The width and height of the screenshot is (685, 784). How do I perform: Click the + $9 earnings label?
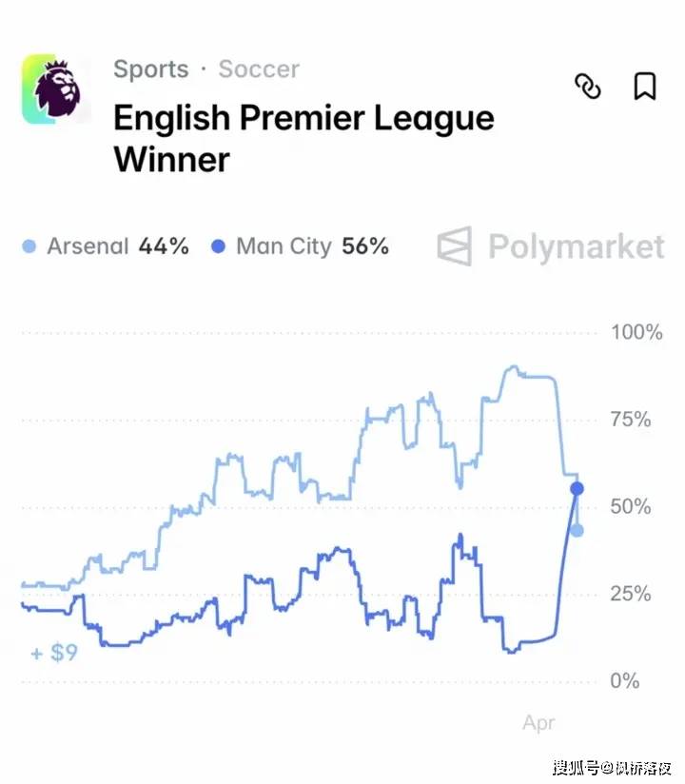pos(52,653)
